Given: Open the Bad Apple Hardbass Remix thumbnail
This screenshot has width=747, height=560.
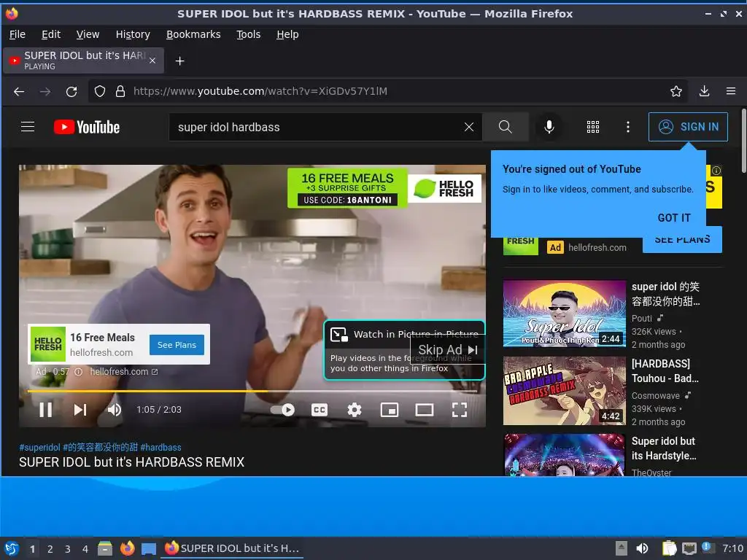Looking at the screenshot, I should pyautogui.click(x=564, y=391).
